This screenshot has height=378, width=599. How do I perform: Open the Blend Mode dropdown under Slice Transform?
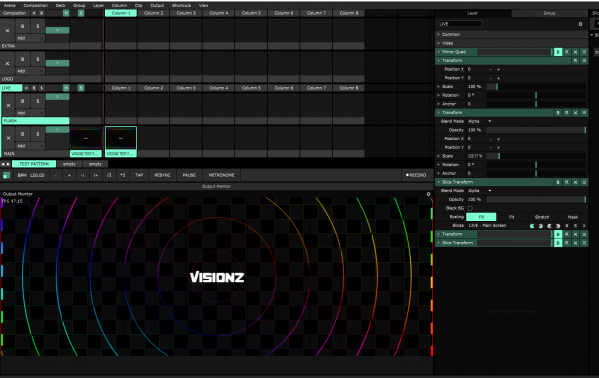click(479, 191)
